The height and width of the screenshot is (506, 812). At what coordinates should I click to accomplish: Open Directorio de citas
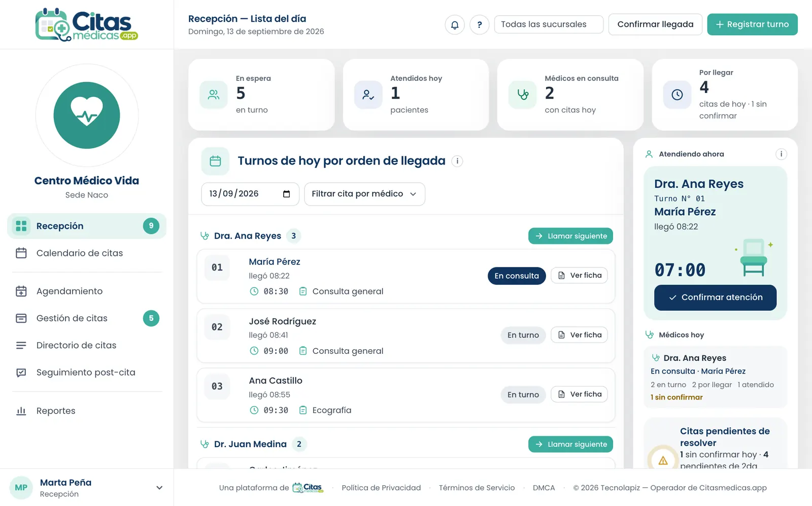(87, 346)
